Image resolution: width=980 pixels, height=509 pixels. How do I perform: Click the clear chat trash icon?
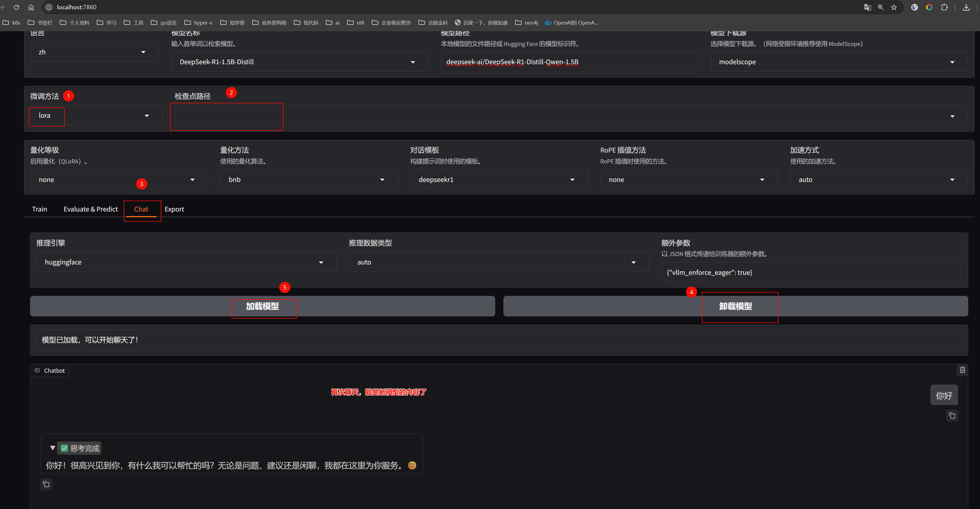(962, 370)
